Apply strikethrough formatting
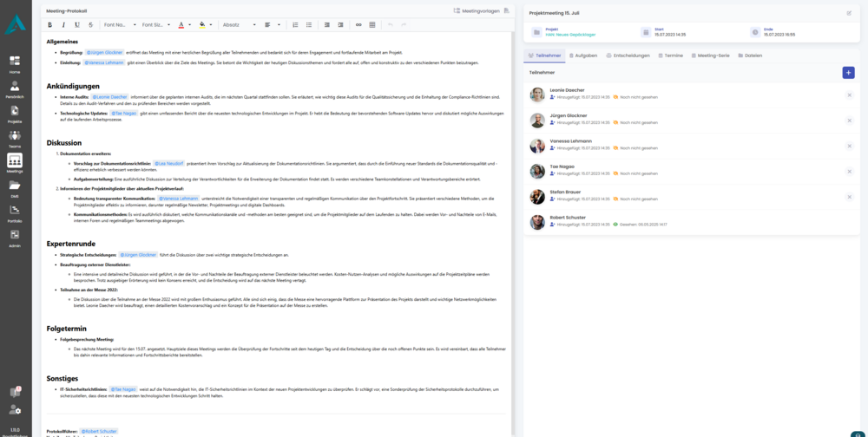The image size is (868, 437). [x=90, y=25]
